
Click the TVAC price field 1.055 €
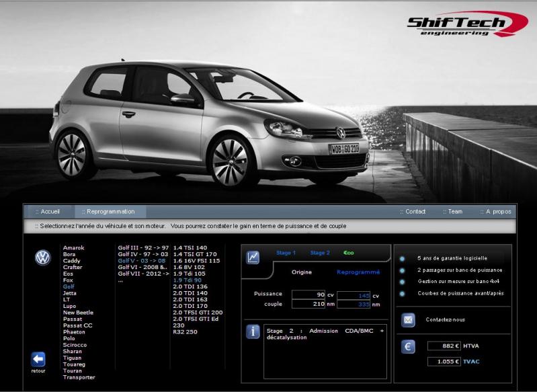pyautogui.click(x=444, y=362)
